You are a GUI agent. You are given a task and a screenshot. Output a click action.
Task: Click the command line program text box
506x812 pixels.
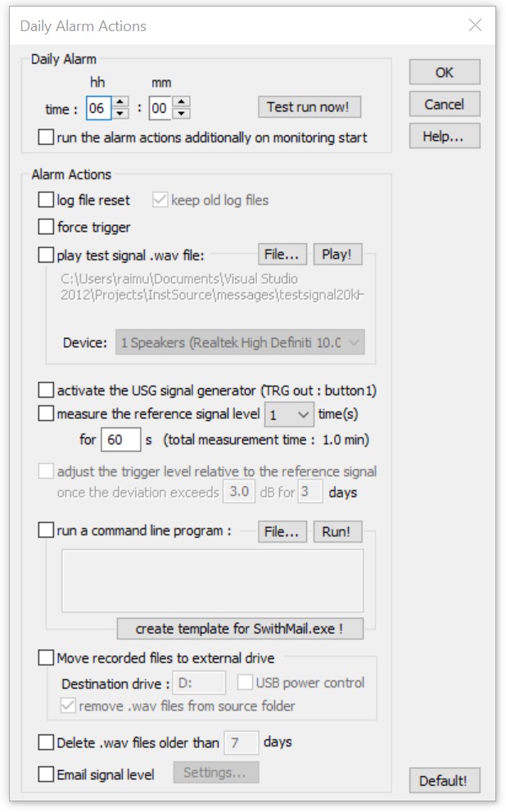pos(212,580)
